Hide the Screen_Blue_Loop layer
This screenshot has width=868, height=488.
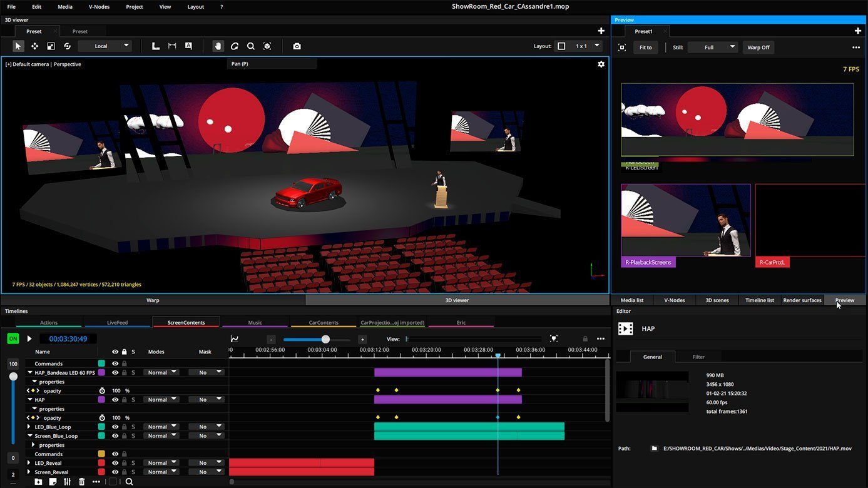click(x=115, y=435)
